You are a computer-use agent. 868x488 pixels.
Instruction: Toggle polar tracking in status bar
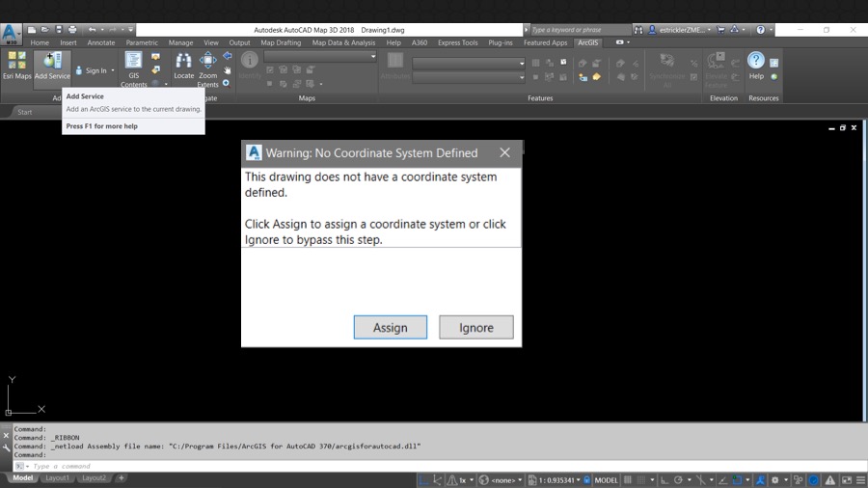click(678, 480)
